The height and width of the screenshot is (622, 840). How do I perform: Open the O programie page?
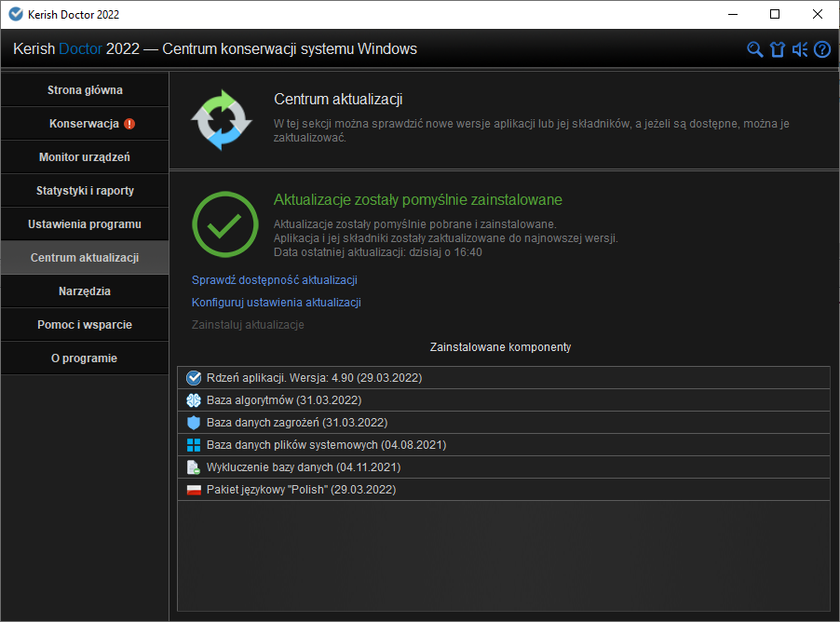tap(85, 358)
